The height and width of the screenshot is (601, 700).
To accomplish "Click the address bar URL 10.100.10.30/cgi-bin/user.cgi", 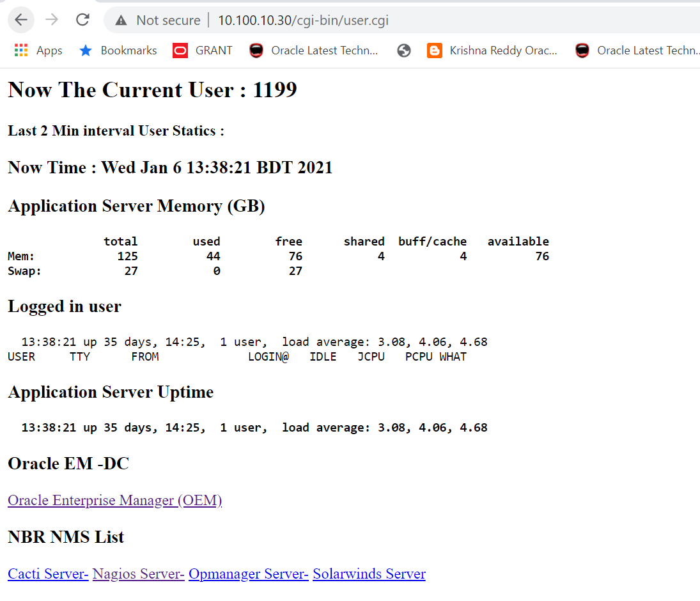I will pyautogui.click(x=303, y=20).
